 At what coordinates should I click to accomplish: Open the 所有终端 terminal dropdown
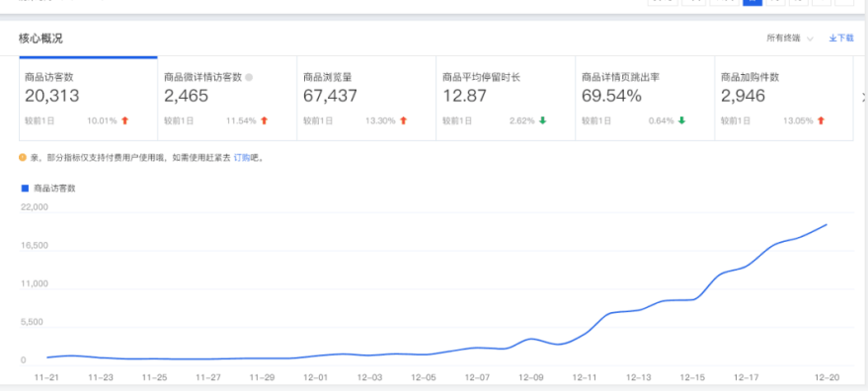pyautogui.click(x=789, y=39)
